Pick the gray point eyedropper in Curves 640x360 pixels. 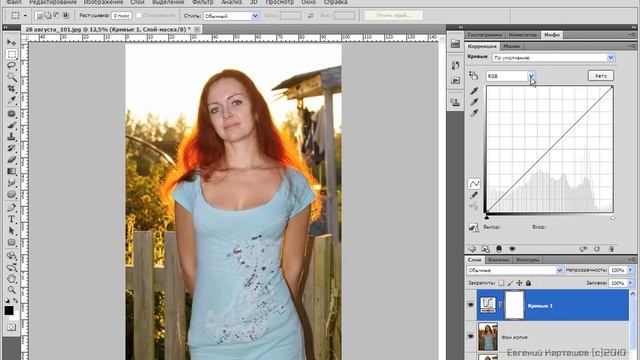pos(474,102)
